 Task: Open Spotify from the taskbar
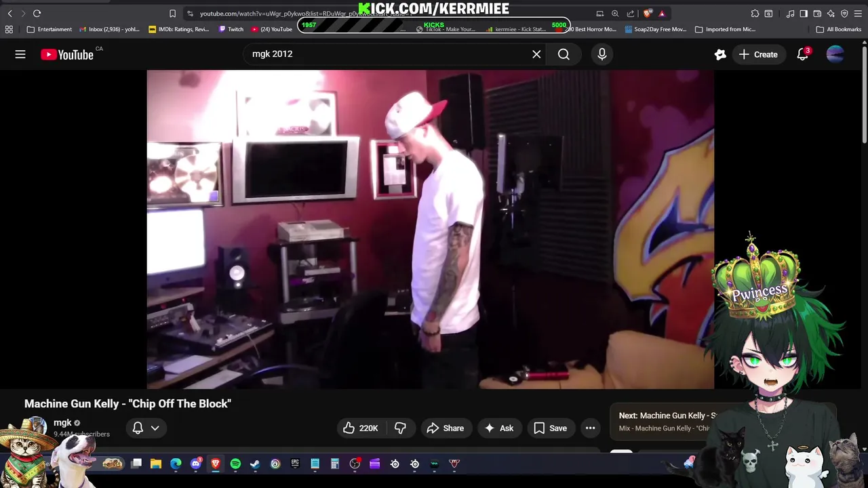pyautogui.click(x=235, y=464)
